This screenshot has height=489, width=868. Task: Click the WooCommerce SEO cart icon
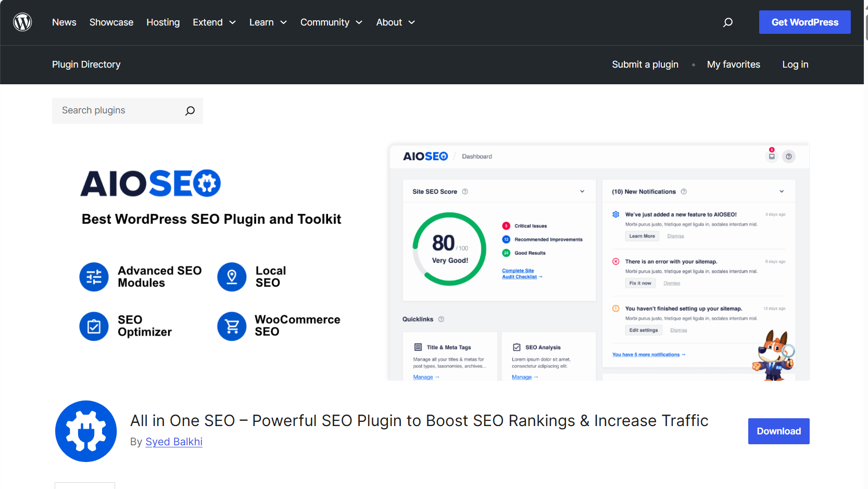(232, 326)
